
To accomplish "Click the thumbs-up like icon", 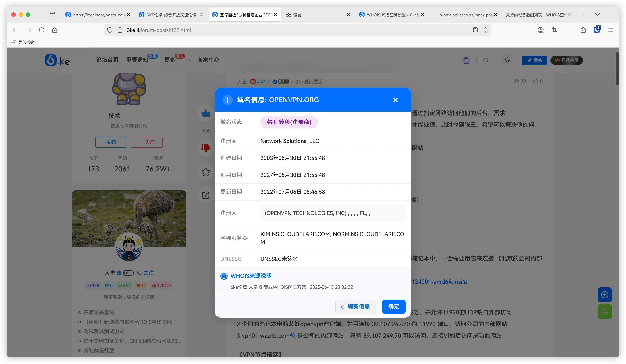I will (x=205, y=113).
